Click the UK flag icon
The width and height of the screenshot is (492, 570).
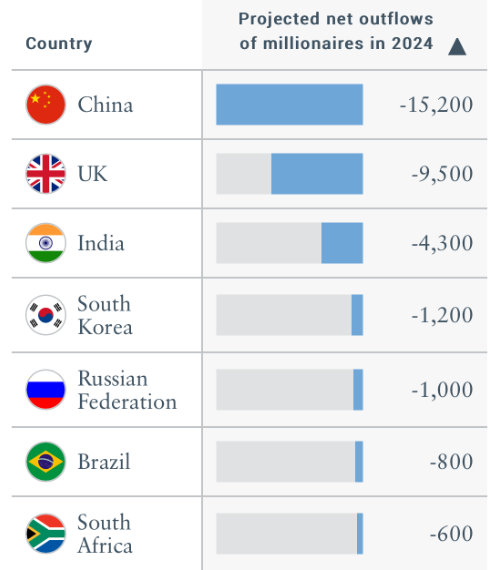(x=46, y=174)
